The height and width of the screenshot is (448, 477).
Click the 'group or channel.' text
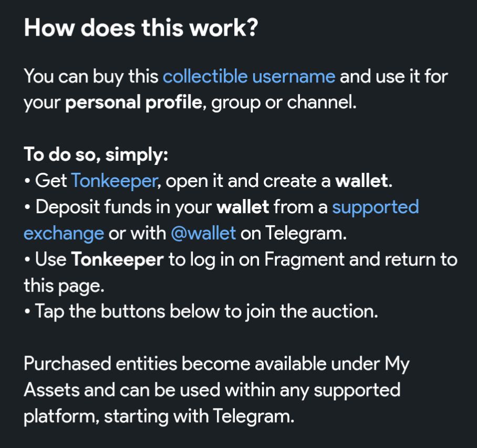coord(284,102)
